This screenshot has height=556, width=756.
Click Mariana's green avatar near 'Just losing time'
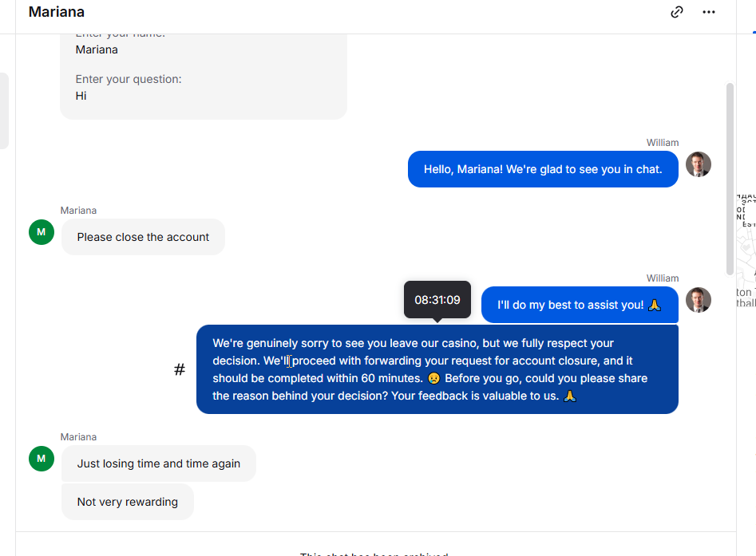tap(42, 459)
